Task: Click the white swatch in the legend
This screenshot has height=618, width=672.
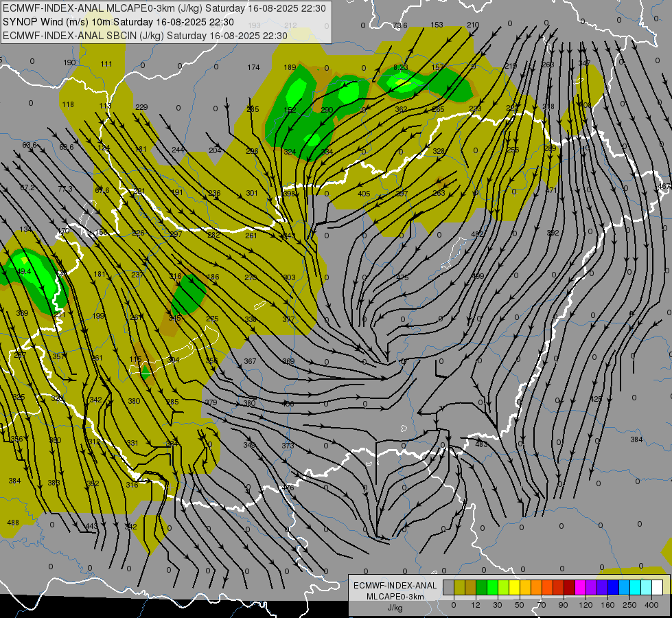Action: 658,588
